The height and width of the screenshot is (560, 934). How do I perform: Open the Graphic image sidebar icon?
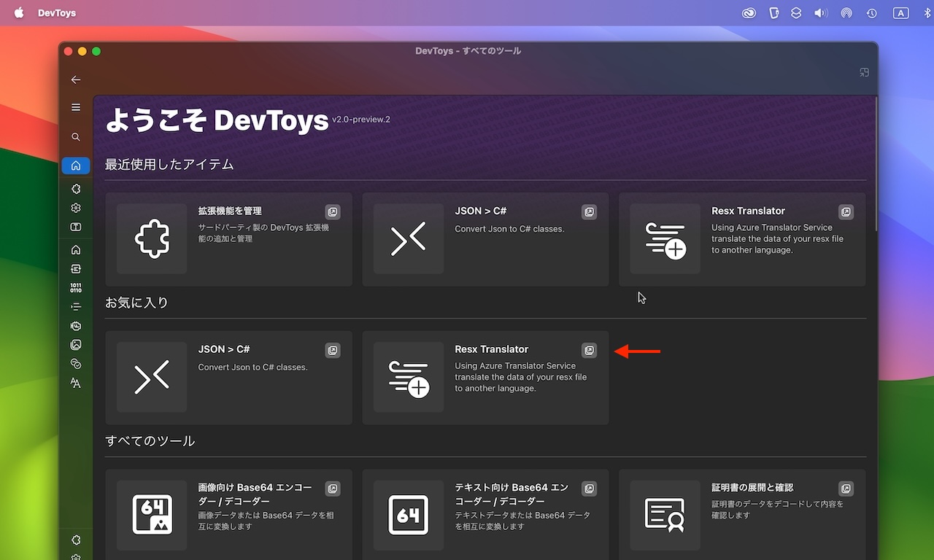coord(76,345)
